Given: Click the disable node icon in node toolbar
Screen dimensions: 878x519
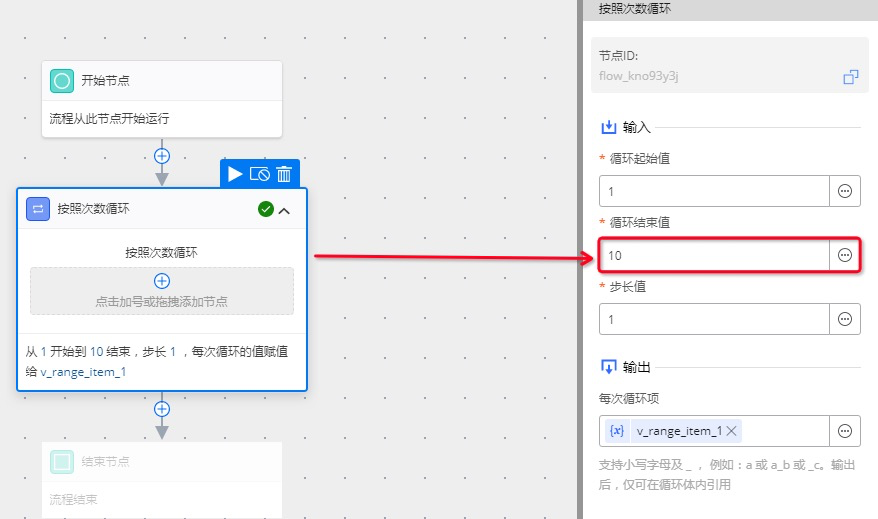Looking at the screenshot, I should (259, 174).
